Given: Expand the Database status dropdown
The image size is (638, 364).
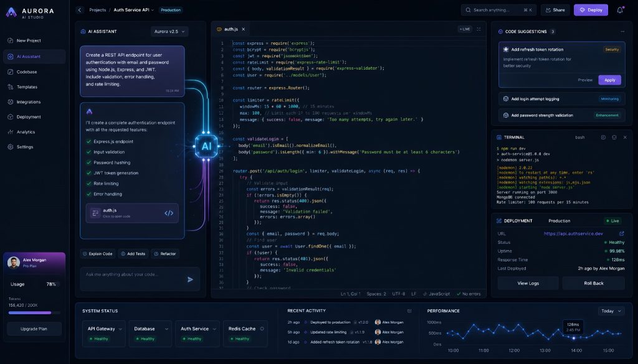Looking at the screenshot, I should coord(166,329).
